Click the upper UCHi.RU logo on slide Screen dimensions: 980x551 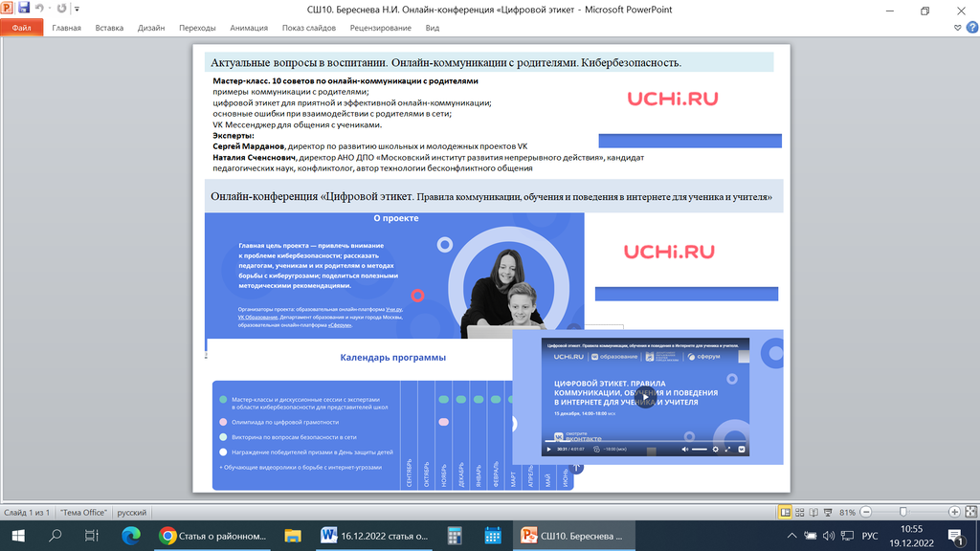[673, 99]
